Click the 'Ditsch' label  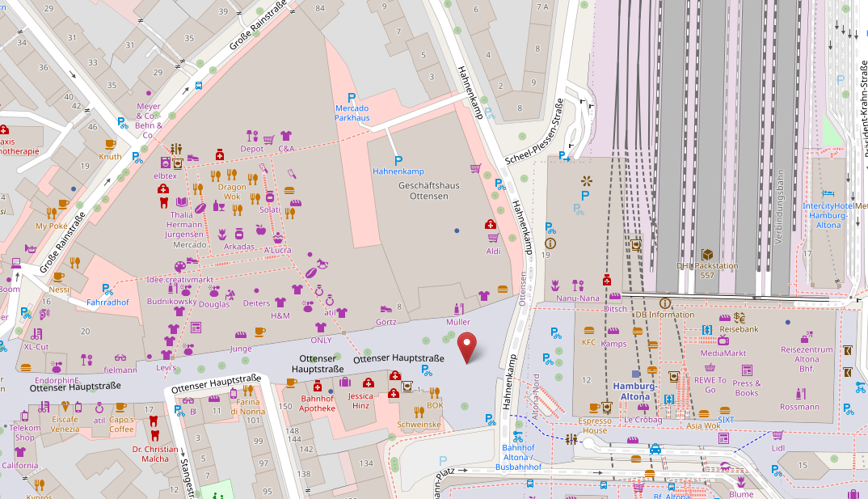tap(615, 309)
